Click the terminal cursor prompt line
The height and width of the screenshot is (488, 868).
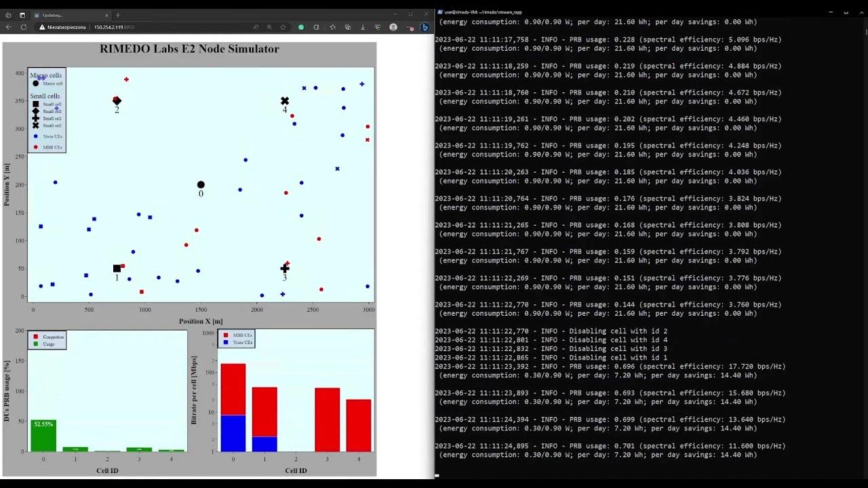(437, 475)
